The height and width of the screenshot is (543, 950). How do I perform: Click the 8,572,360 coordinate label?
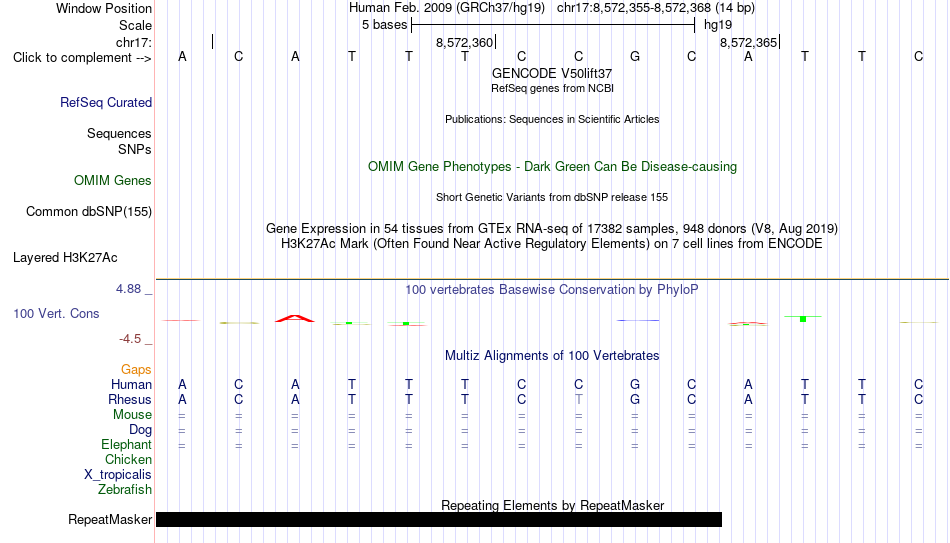pyautogui.click(x=465, y=42)
